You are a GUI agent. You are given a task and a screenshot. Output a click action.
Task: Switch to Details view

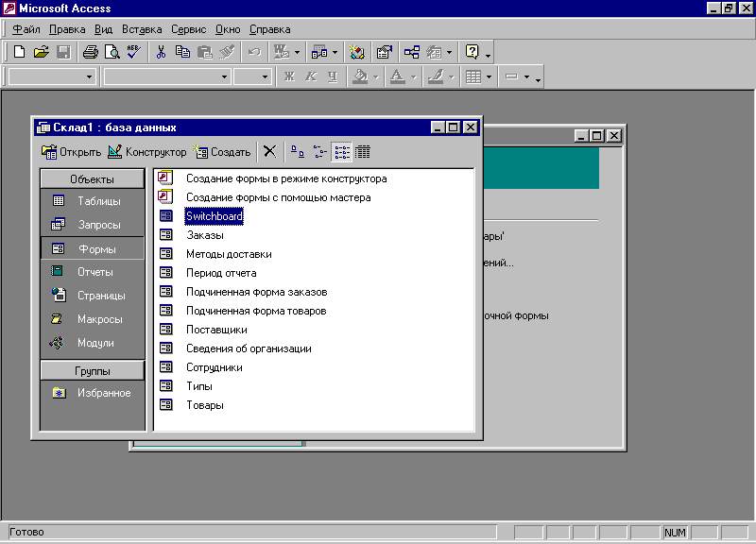(x=363, y=152)
